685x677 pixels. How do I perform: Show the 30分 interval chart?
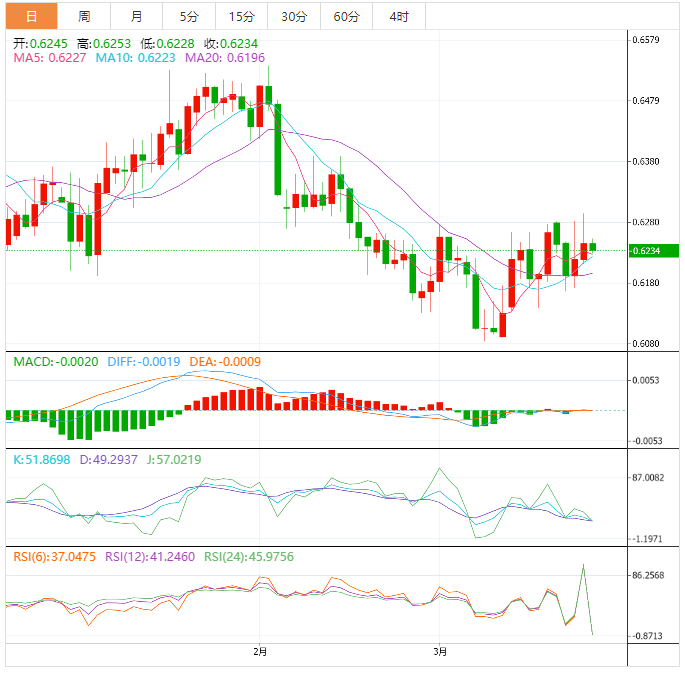pos(294,17)
